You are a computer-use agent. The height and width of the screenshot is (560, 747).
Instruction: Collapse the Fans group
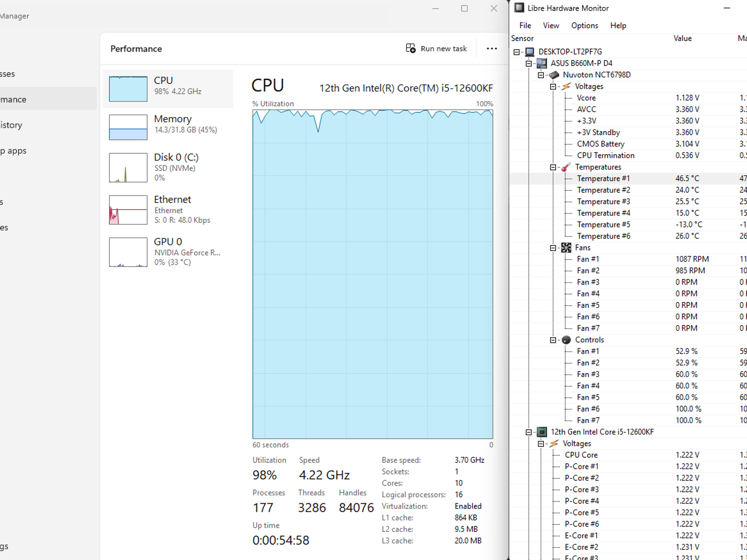(x=553, y=248)
